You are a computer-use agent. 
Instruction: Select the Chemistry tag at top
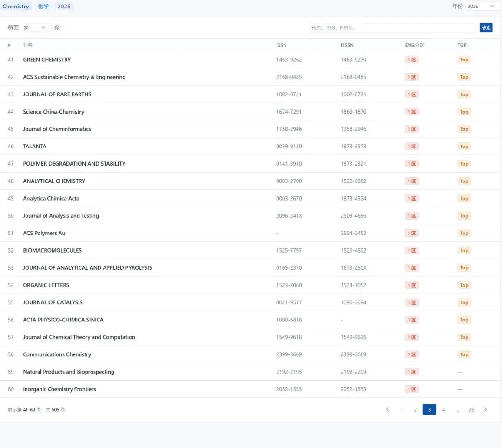click(x=16, y=7)
